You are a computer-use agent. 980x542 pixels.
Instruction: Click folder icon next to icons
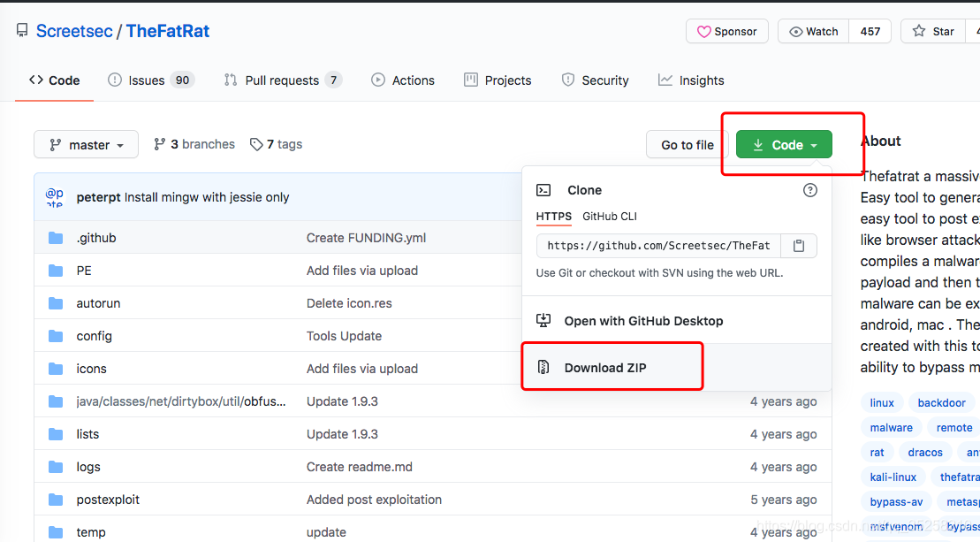56,368
